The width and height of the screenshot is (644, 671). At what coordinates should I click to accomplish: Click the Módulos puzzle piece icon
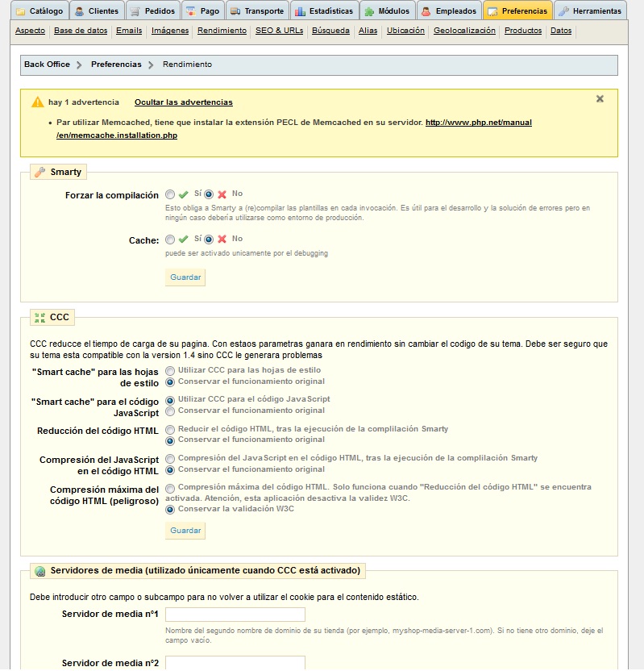(369, 11)
